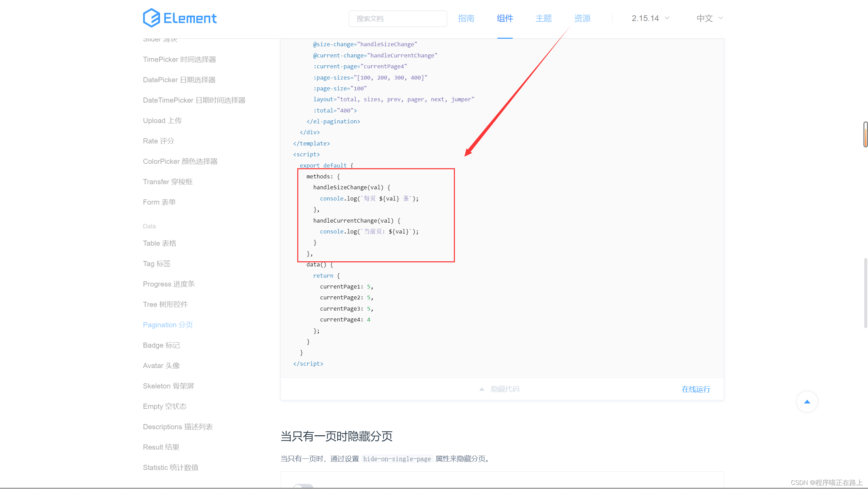Click the :page-sizes code line
The image size is (868, 489).
point(370,78)
